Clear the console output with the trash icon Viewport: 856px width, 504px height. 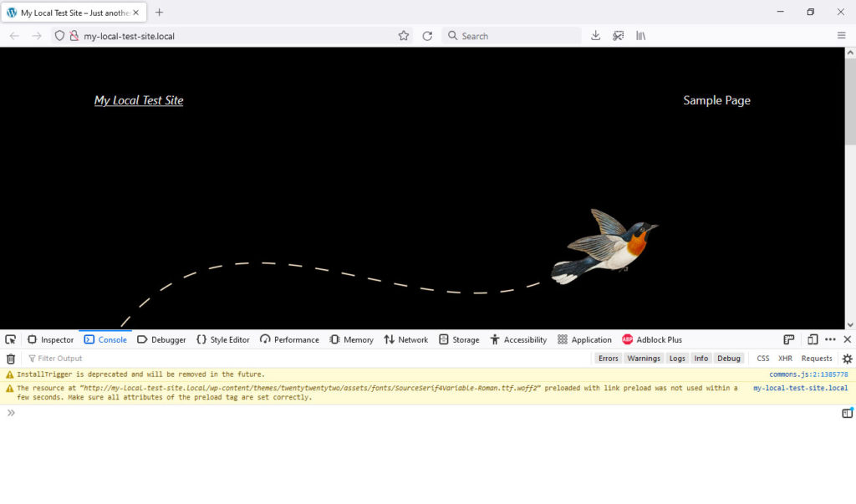pyautogui.click(x=10, y=359)
